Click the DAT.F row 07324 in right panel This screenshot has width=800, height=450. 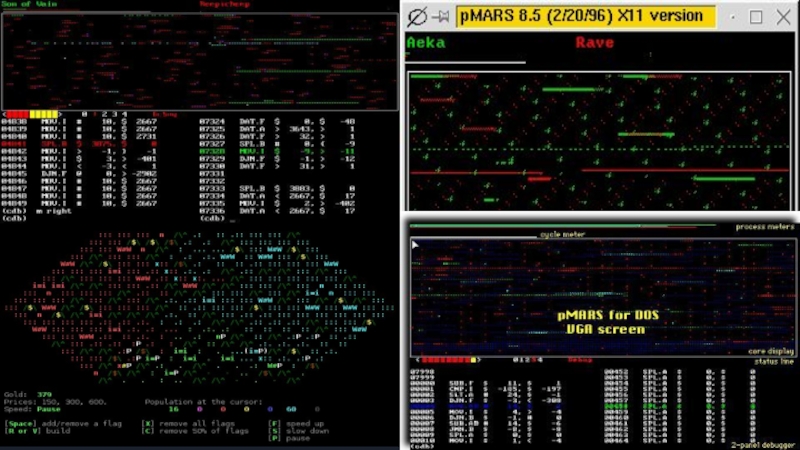coord(277,121)
